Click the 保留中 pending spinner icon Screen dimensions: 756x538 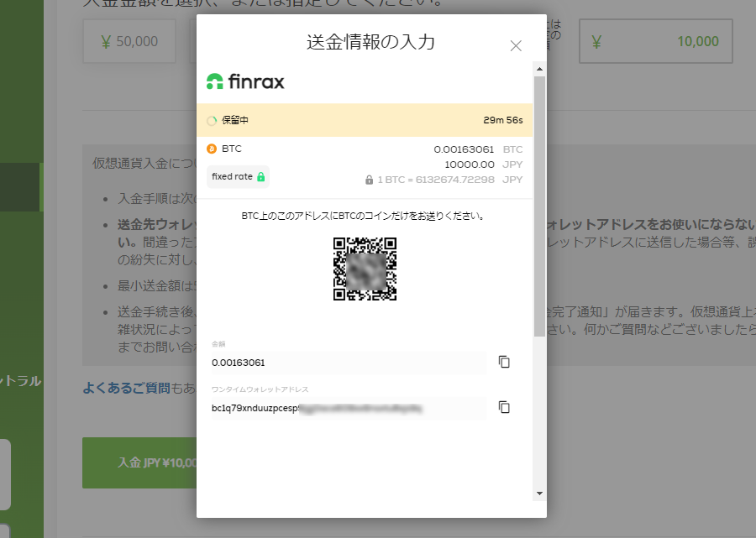[212, 120]
